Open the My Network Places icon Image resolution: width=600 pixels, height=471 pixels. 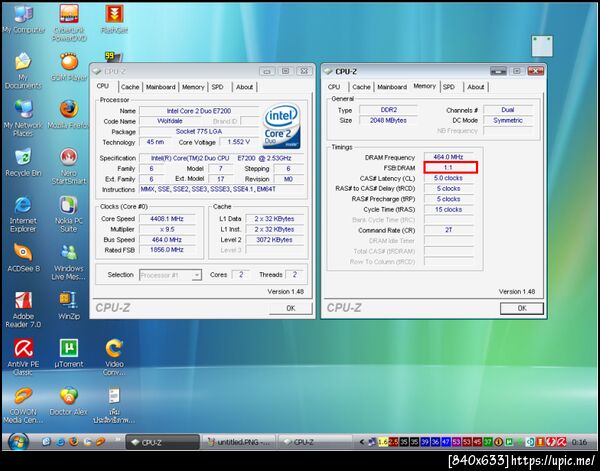tap(23, 118)
